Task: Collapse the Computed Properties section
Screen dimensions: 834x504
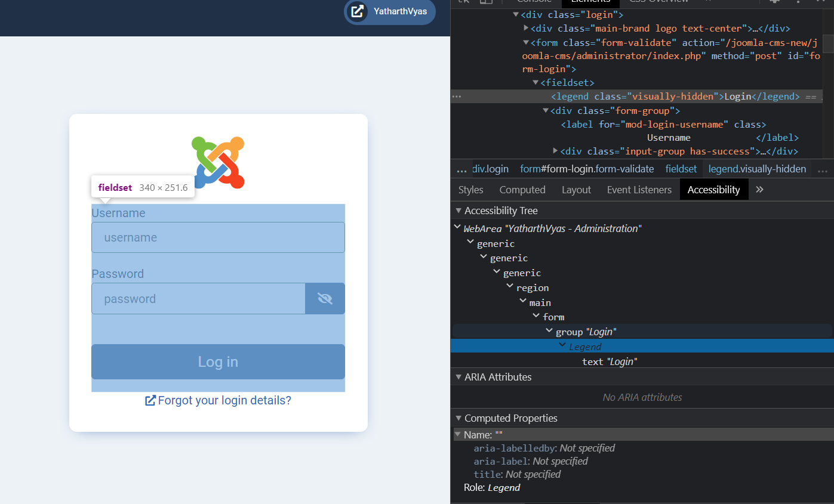Action: [458, 418]
